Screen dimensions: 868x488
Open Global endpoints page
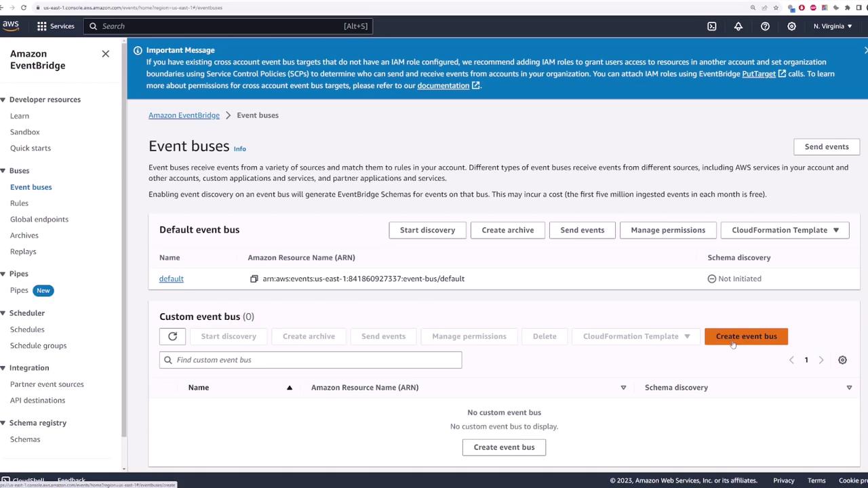point(39,220)
